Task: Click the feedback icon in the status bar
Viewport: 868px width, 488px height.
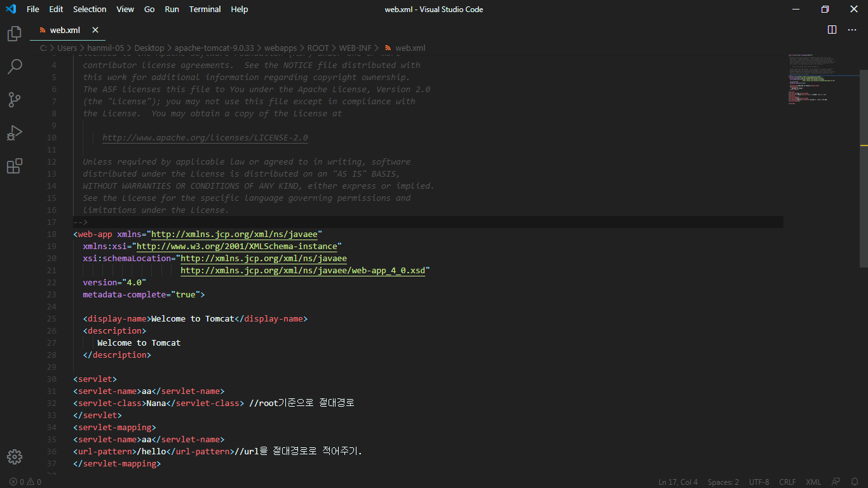Action: click(836, 482)
